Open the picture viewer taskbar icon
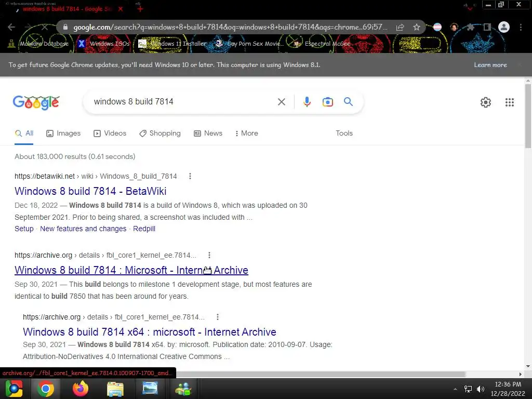 (150, 389)
